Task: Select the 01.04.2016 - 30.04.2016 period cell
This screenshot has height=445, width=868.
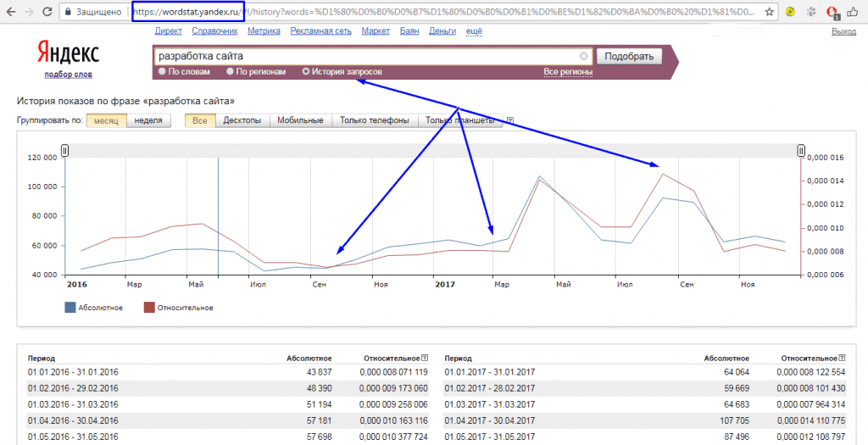Action: pos(73,420)
